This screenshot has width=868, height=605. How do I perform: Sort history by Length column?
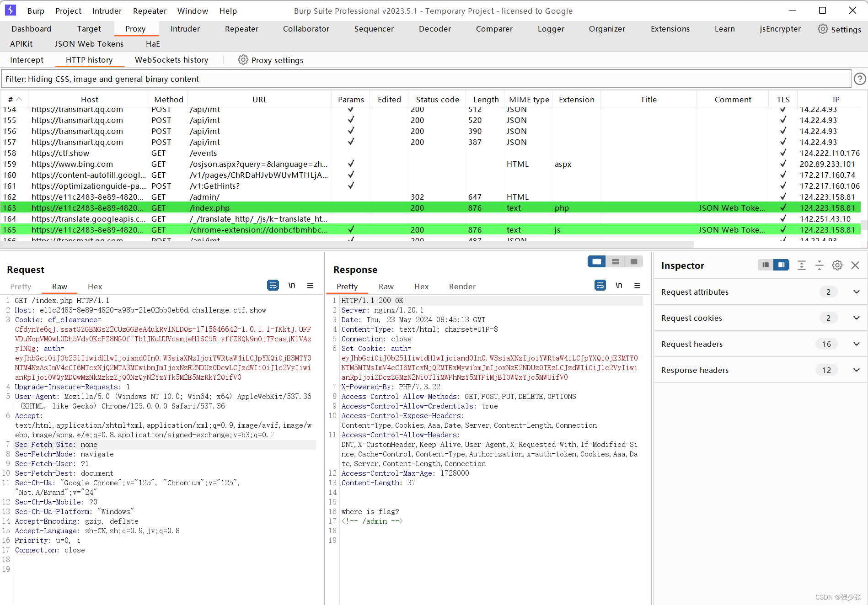(x=486, y=100)
